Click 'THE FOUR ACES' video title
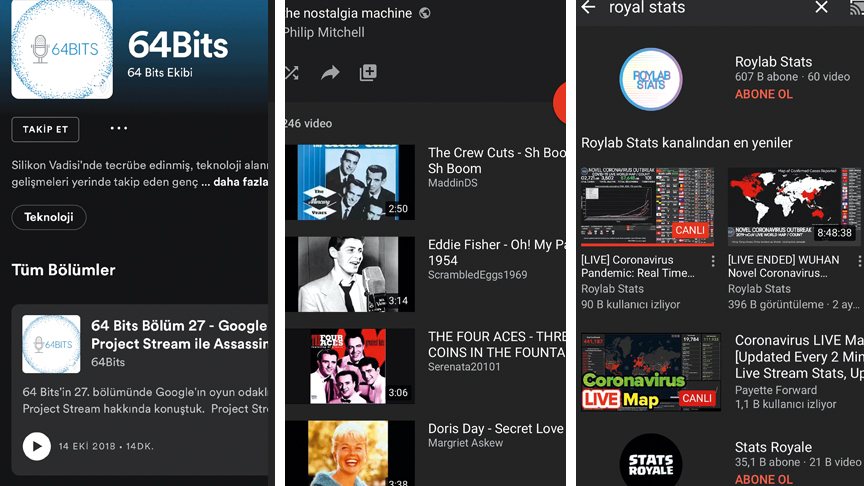This screenshot has width=864, height=486. tap(496, 344)
